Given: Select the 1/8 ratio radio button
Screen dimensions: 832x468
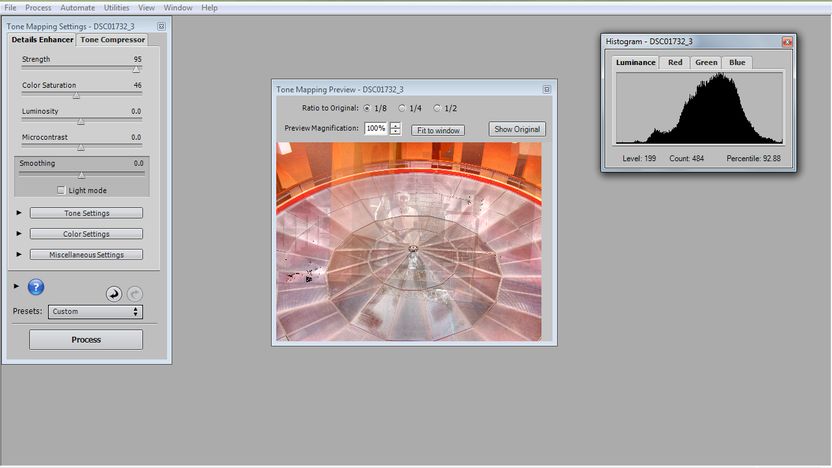Looking at the screenshot, I should (367, 108).
